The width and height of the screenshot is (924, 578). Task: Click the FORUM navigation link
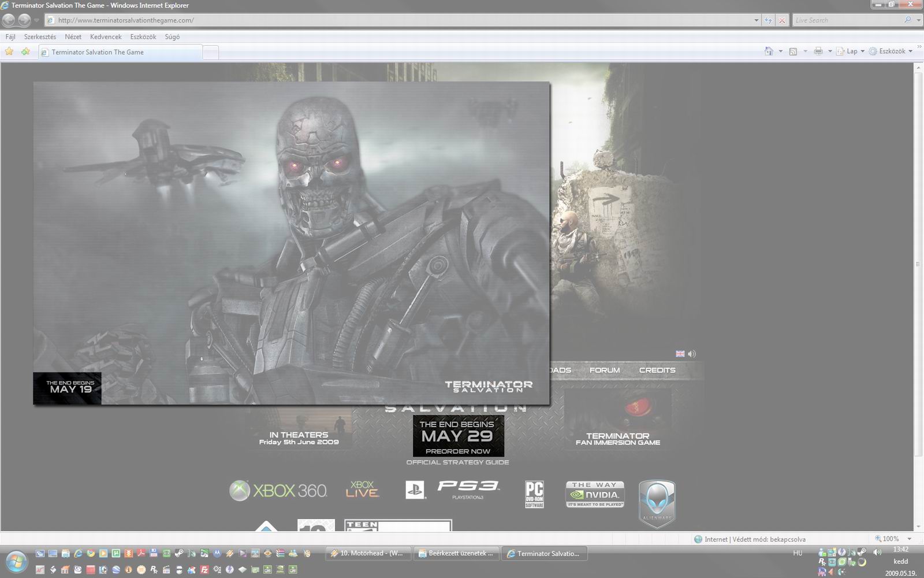605,370
